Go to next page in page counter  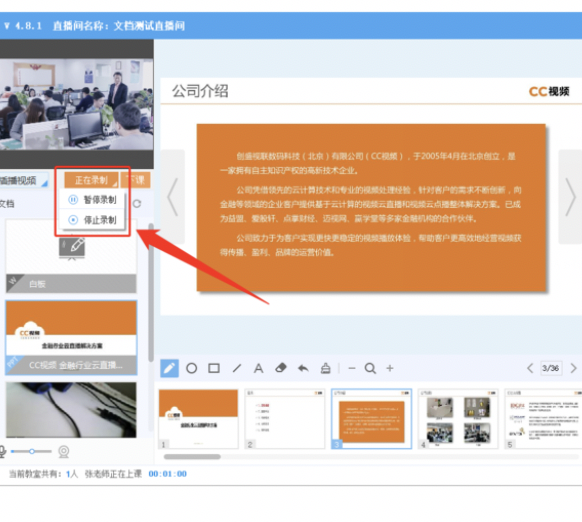573,368
